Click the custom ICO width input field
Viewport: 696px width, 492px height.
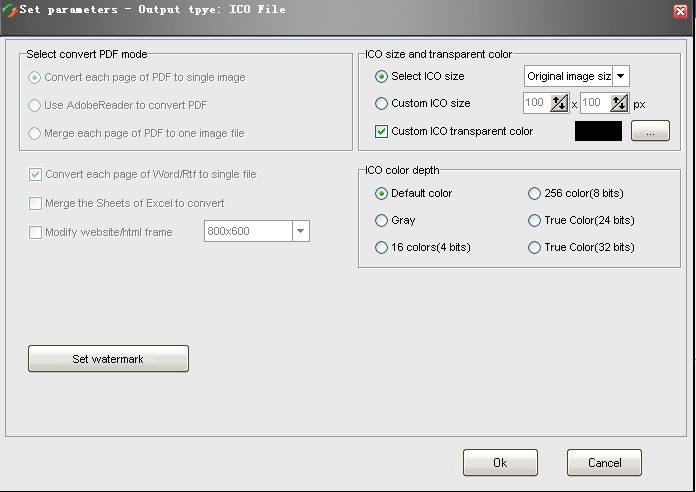coord(537,103)
